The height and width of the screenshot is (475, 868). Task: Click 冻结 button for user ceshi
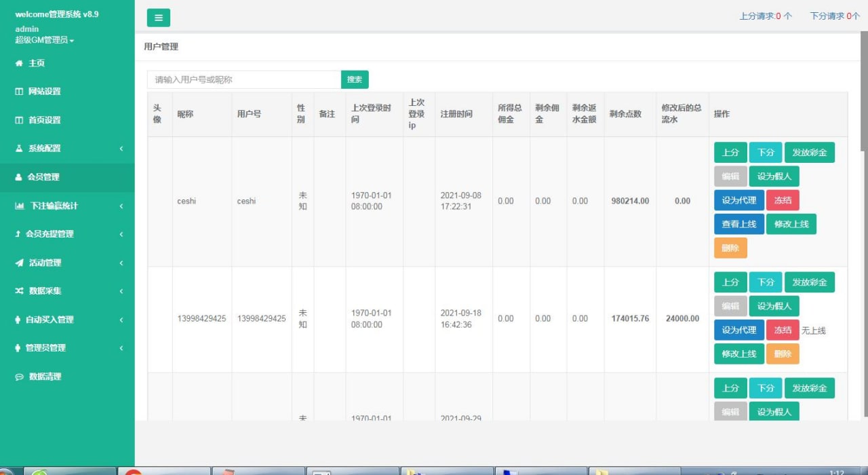[783, 200]
